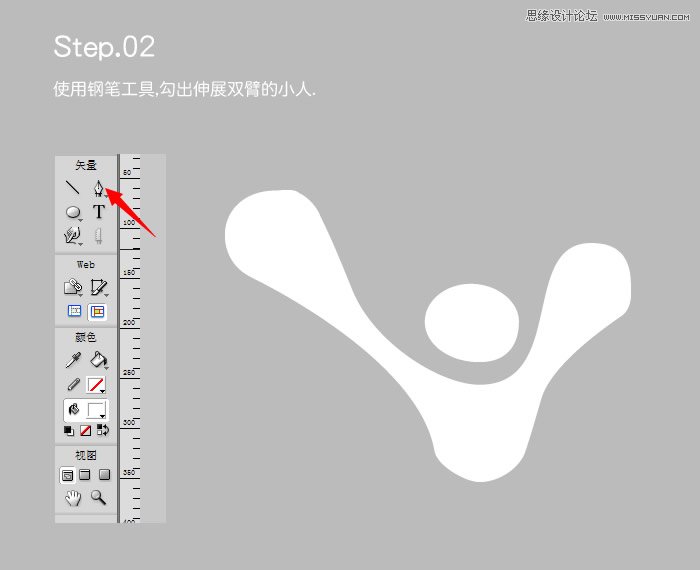The width and height of the screenshot is (700, 570).
Task: Click Set default stroke/fill colors button
Action: pyautogui.click(x=68, y=430)
